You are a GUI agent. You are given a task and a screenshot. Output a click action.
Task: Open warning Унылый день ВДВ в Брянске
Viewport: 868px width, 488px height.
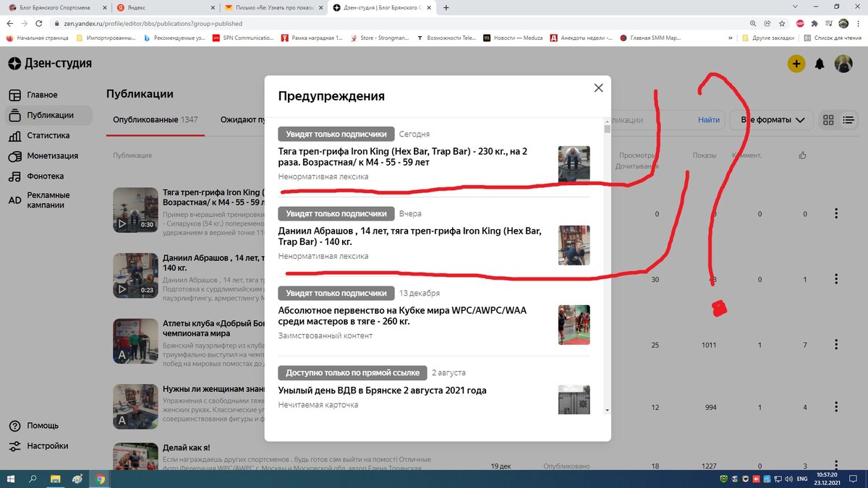pos(382,390)
